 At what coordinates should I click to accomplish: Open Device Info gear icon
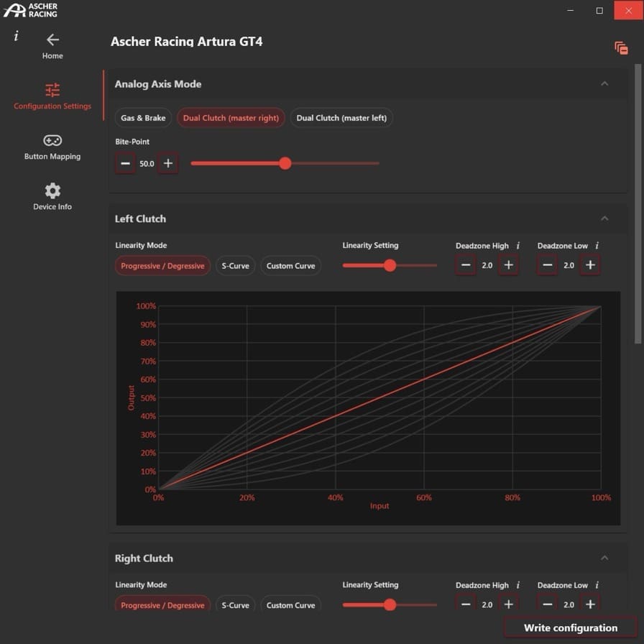(x=52, y=191)
